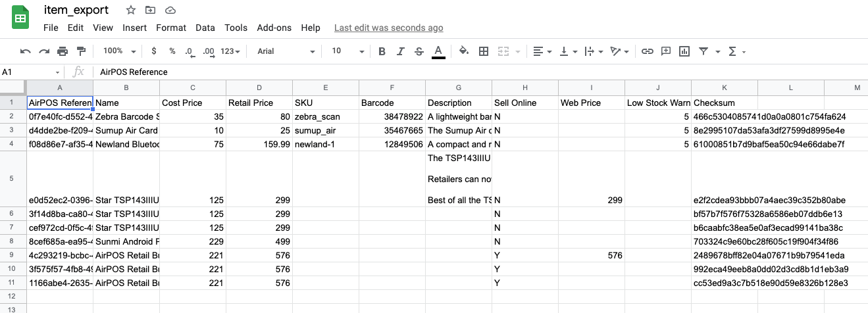Click the create filter icon
The width and height of the screenshot is (868, 313).
pos(703,51)
